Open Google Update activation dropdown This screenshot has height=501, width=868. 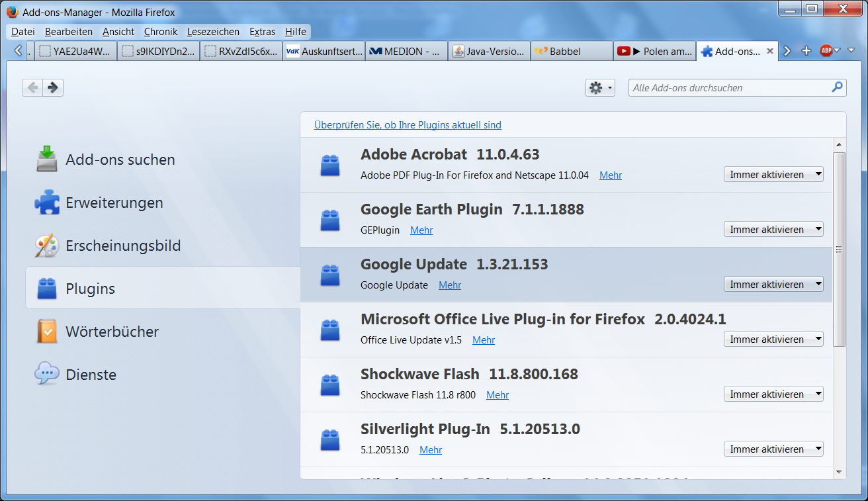point(773,285)
